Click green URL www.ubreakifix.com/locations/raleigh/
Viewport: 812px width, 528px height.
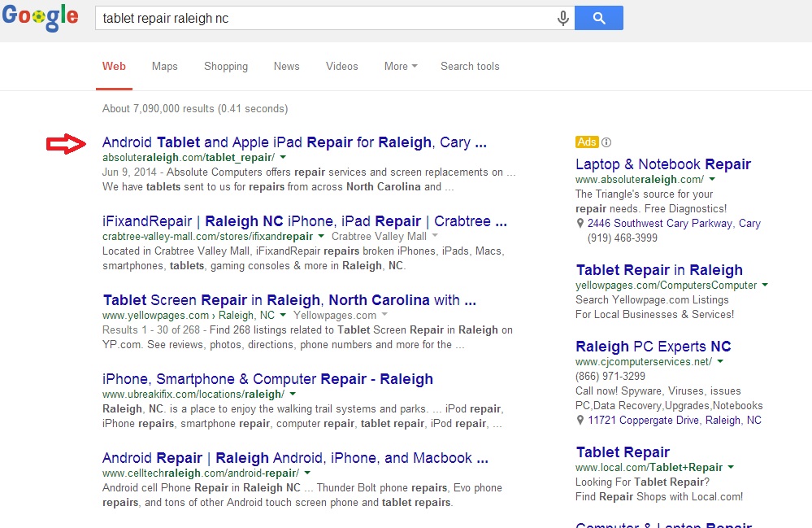pyautogui.click(x=193, y=395)
